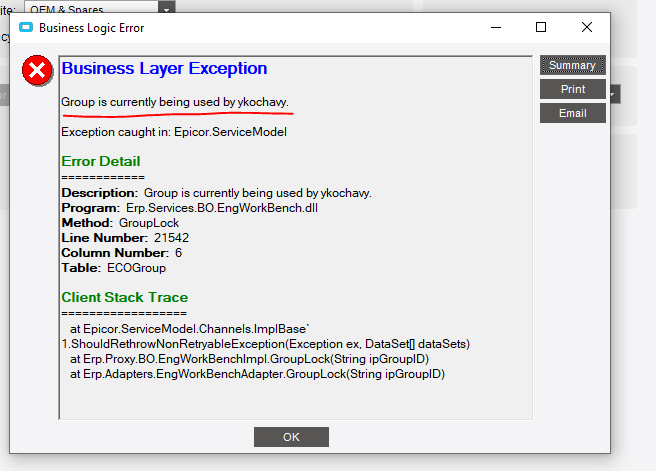Image resolution: width=656 pixels, height=471 pixels.
Task: Open the OEM & Spares site dropdown
Action: coord(167,8)
